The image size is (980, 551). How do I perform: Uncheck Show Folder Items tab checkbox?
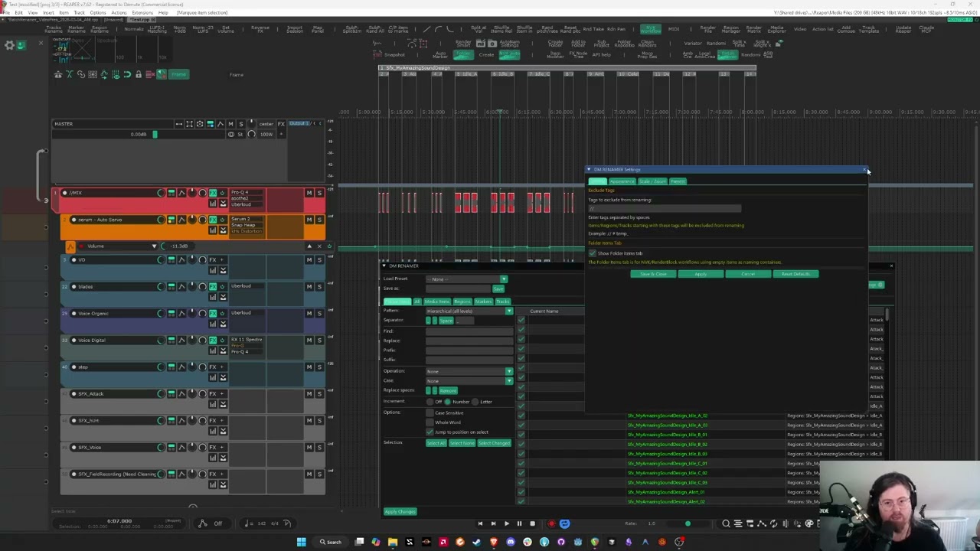pos(592,253)
